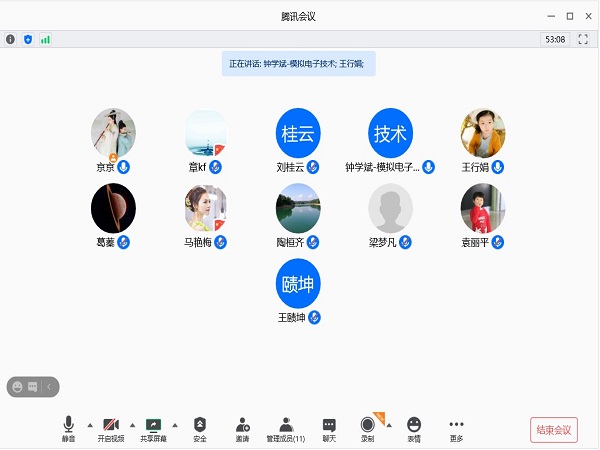
Task: Click the record (录制) button
Action: coord(369,426)
